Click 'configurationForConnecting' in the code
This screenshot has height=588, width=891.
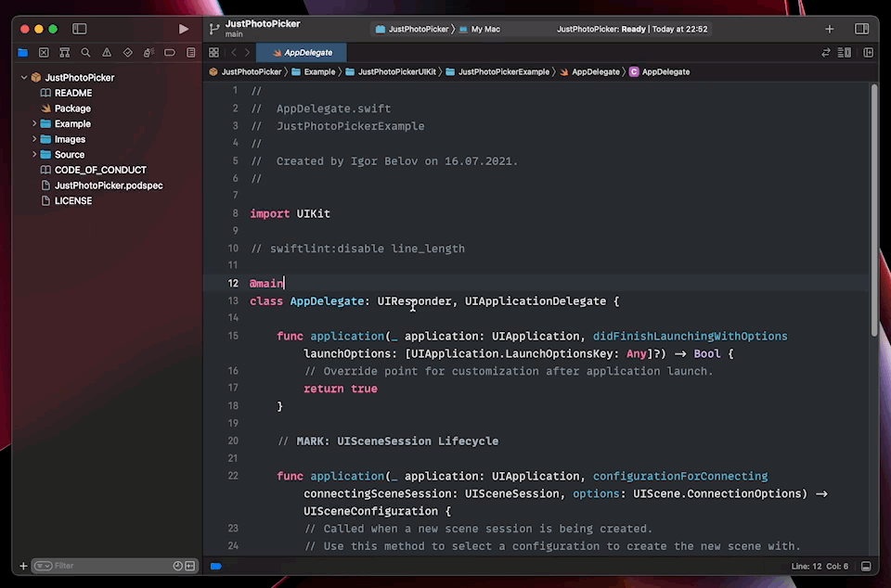[x=680, y=476]
